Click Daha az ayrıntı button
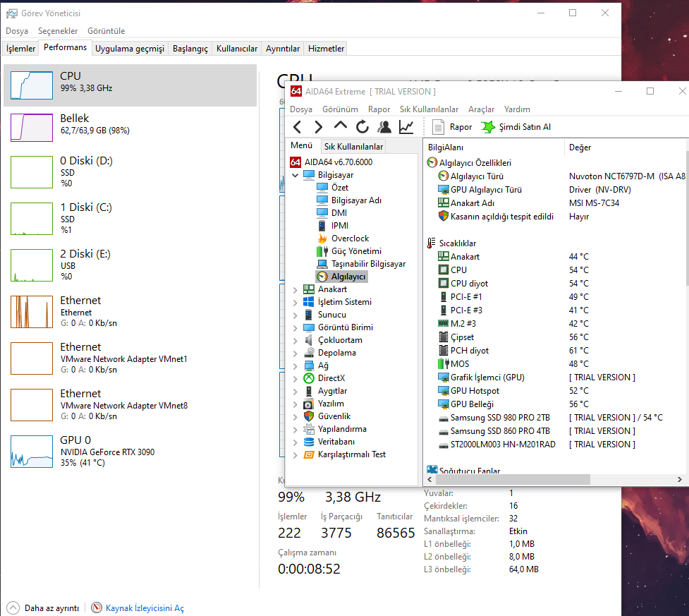 point(43,608)
